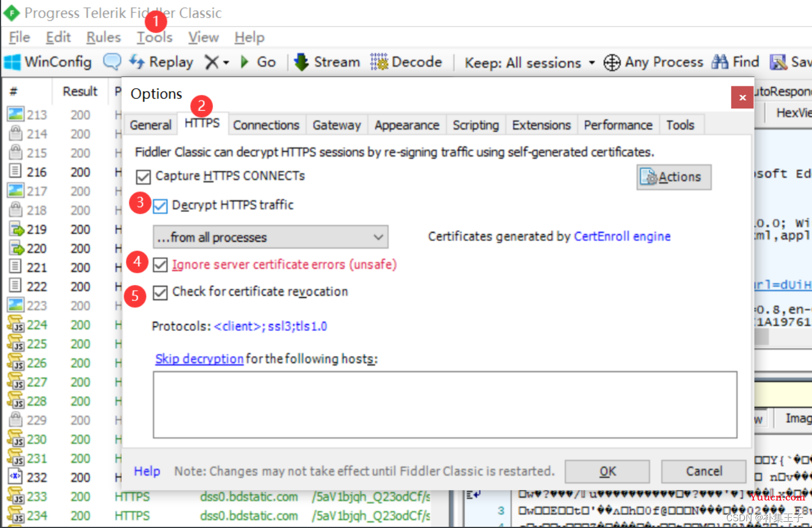Select session 223 image icon
This screenshot has height=528, width=812.
pos(16,305)
